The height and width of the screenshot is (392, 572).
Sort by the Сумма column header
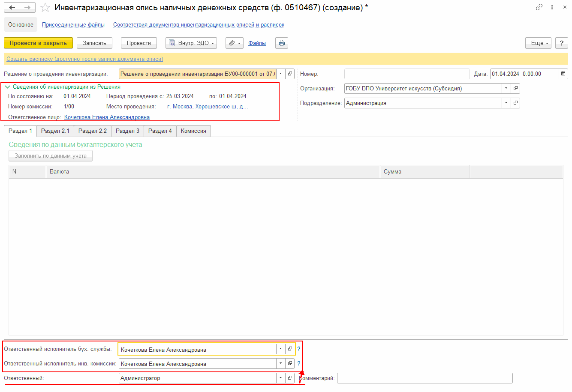click(x=425, y=171)
